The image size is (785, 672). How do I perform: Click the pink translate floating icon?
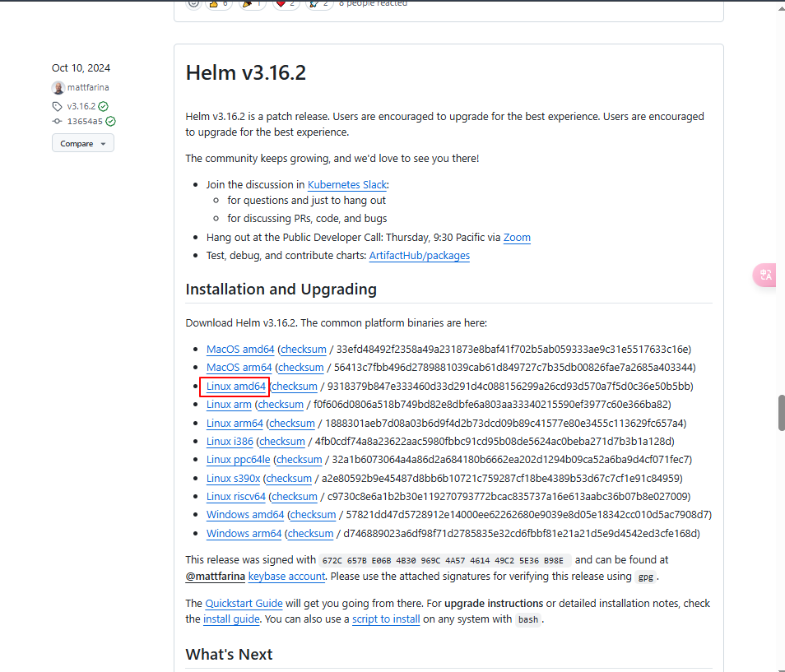tap(765, 275)
